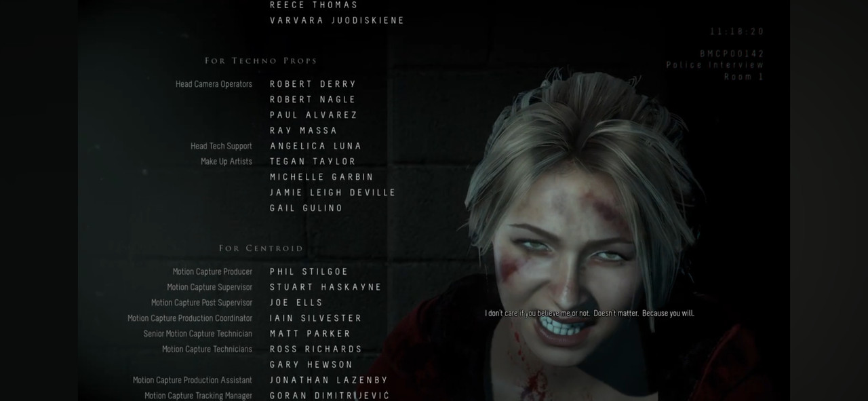The height and width of the screenshot is (401, 868).
Task: Click the name 'Robert Derry'
Action: click(313, 84)
